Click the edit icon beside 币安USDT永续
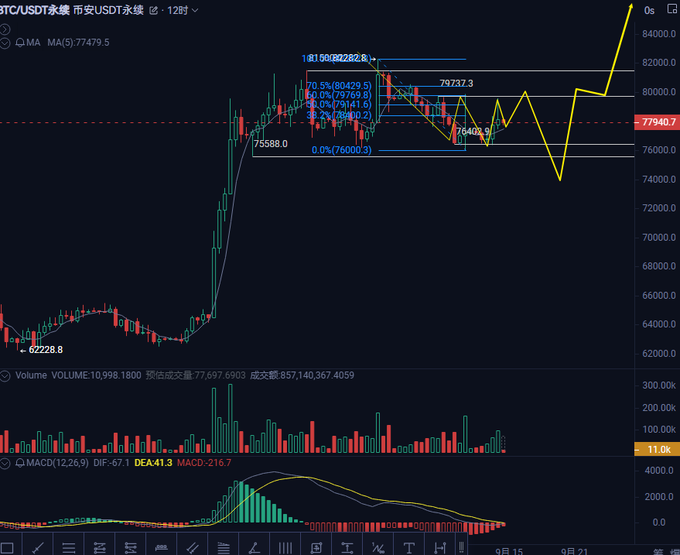The image size is (680, 555). [x=153, y=10]
